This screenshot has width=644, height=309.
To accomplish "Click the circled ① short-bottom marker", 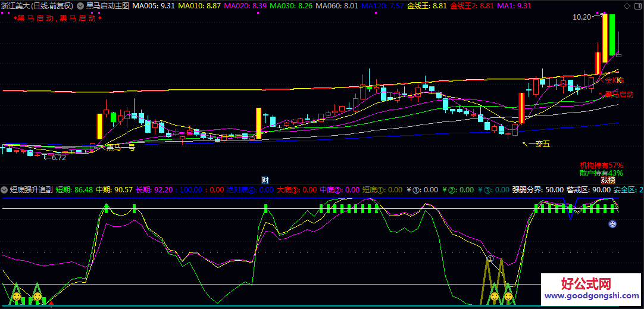I will coord(490,258).
